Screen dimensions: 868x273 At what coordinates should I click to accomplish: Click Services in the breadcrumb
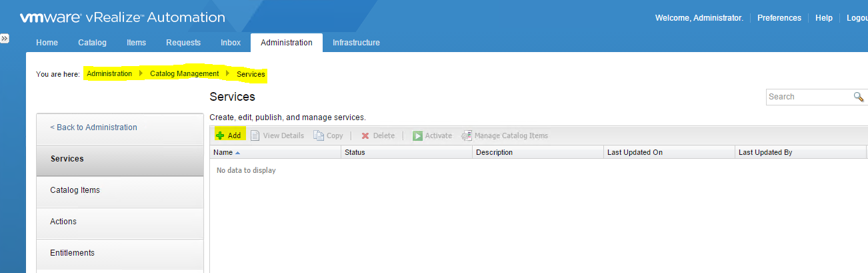click(251, 74)
